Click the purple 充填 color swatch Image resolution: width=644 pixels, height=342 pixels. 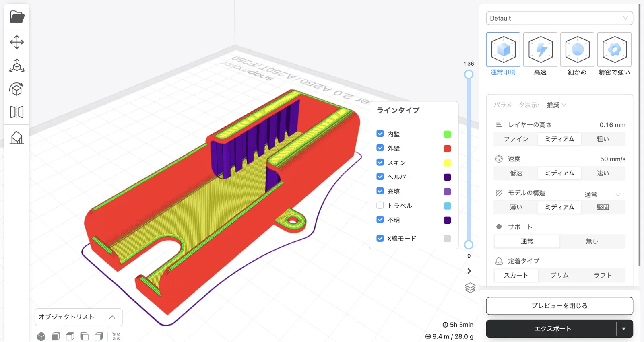(447, 192)
